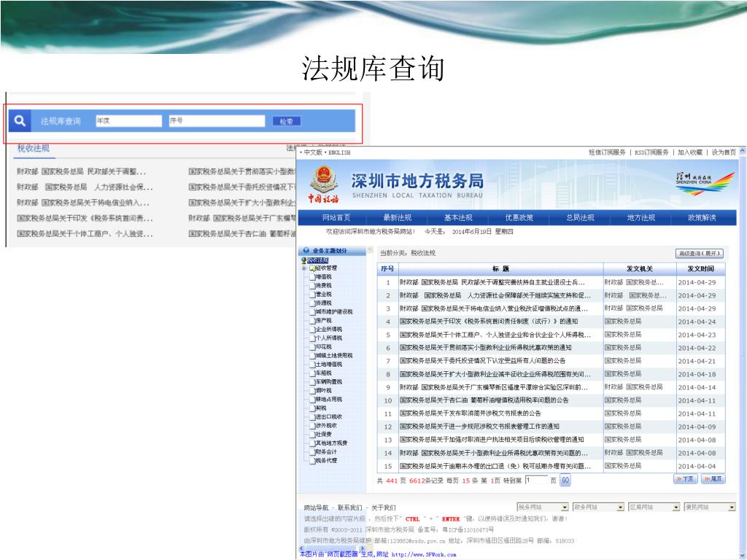This screenshot has width=747, height=560.
Task: Open 短信订阅服务 link
Action: [607, 152]
